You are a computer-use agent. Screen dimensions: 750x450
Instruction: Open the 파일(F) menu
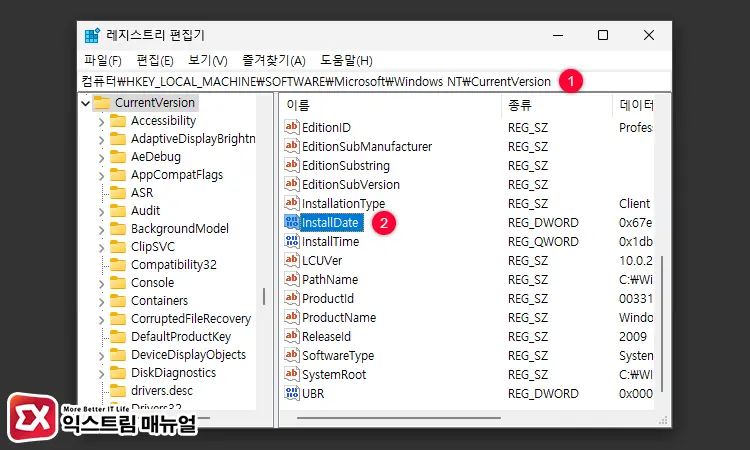(x=103, y=61)
